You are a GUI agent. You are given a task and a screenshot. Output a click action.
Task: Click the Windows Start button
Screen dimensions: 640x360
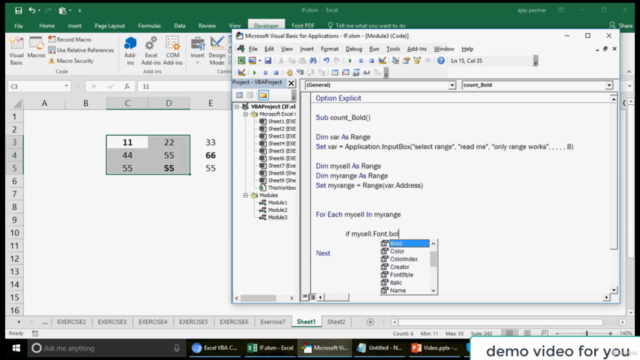[x=16, y=348]
